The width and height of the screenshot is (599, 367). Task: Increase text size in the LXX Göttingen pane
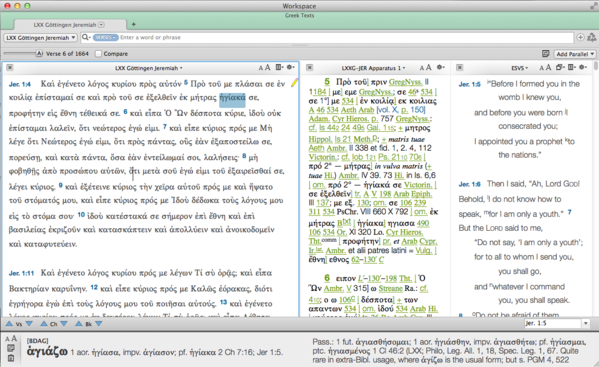[267, 68]
